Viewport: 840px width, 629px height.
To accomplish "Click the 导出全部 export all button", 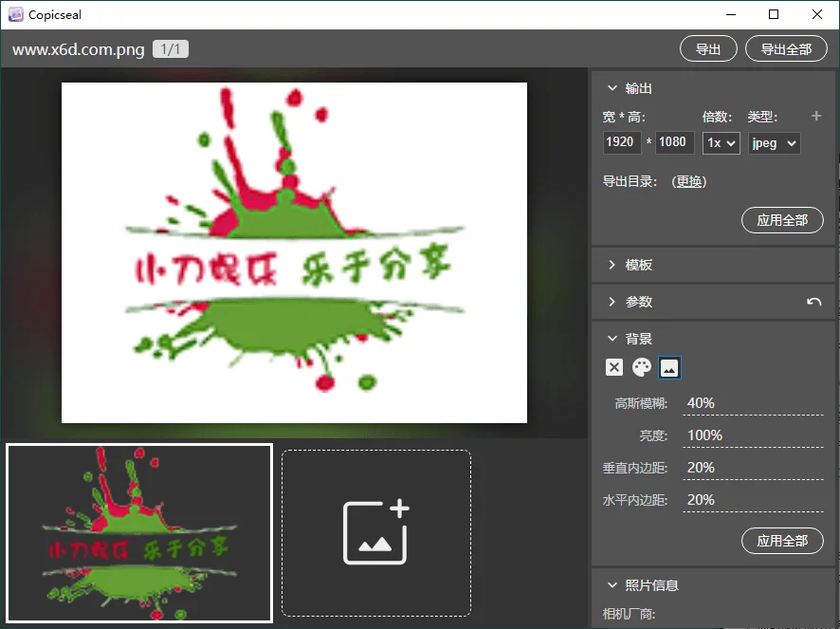I will [786, 48].
